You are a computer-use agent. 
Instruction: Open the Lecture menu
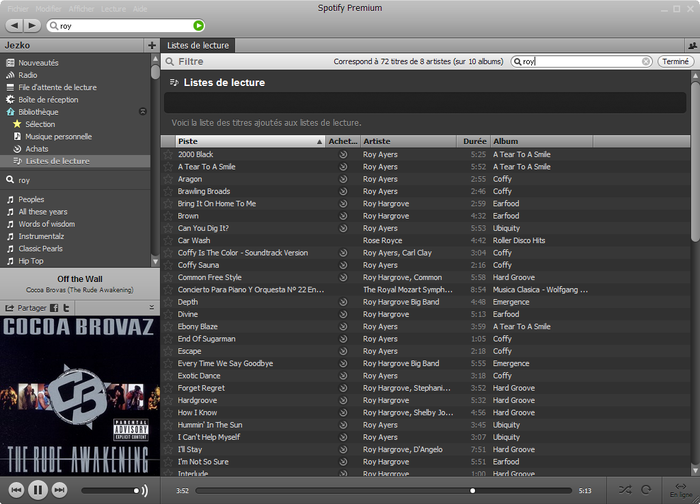tap(113, 9)
